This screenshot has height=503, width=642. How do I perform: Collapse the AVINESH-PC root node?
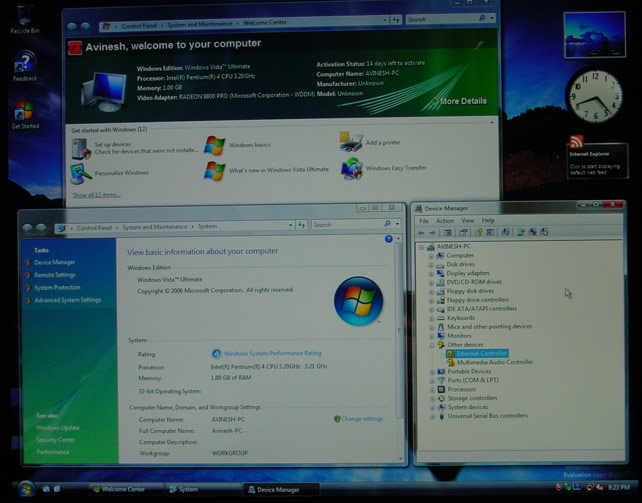click(x=421, y=247)
